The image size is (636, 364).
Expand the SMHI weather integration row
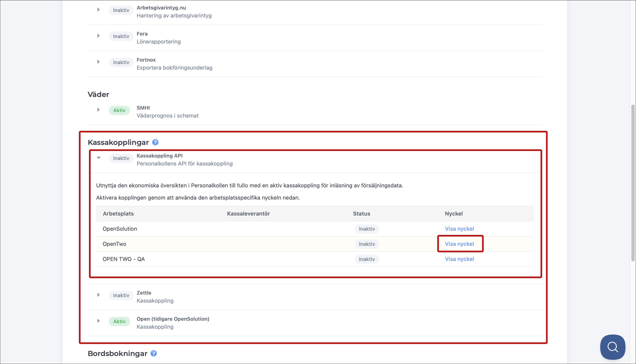tap(98, 110)
